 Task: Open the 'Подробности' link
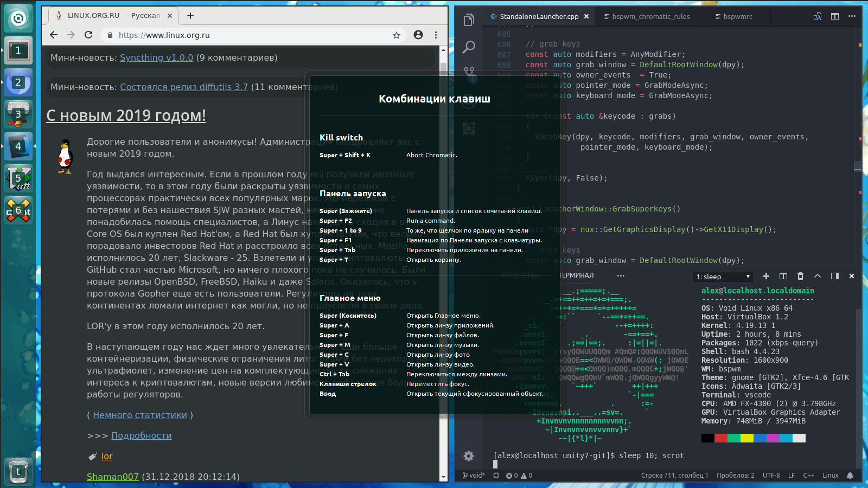pyautogui.click(x=142, y=435)
